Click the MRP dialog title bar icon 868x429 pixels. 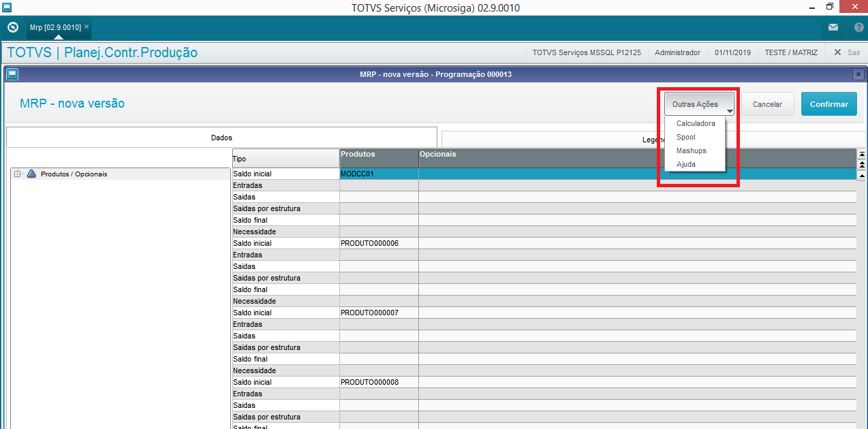[x=12, y=74]
